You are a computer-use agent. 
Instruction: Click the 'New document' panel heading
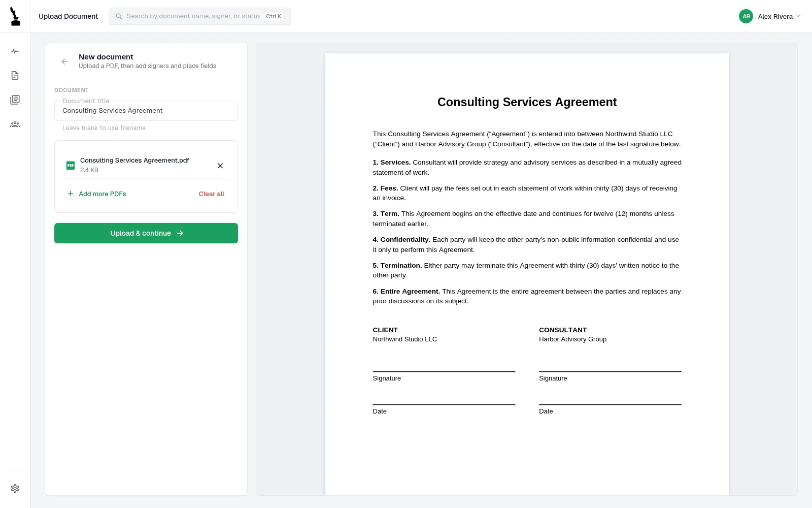(x=106, y=57)
